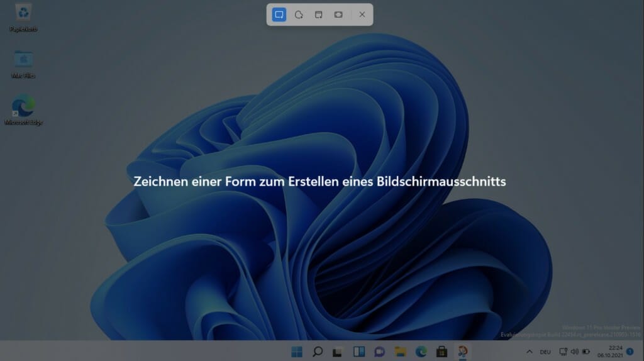Select the rectangular snip mode

(x=279, y=15)
